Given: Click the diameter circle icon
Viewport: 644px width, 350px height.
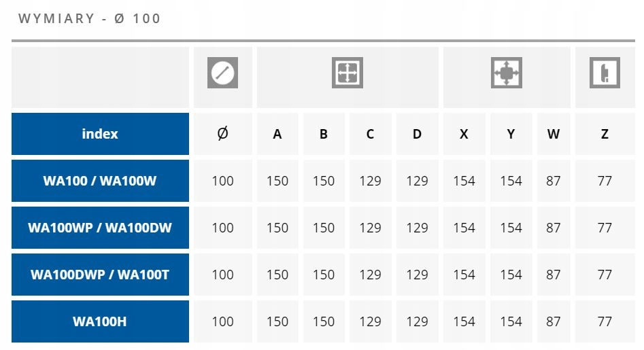Looking at the screenshot, I should click(x=222, y=73).
